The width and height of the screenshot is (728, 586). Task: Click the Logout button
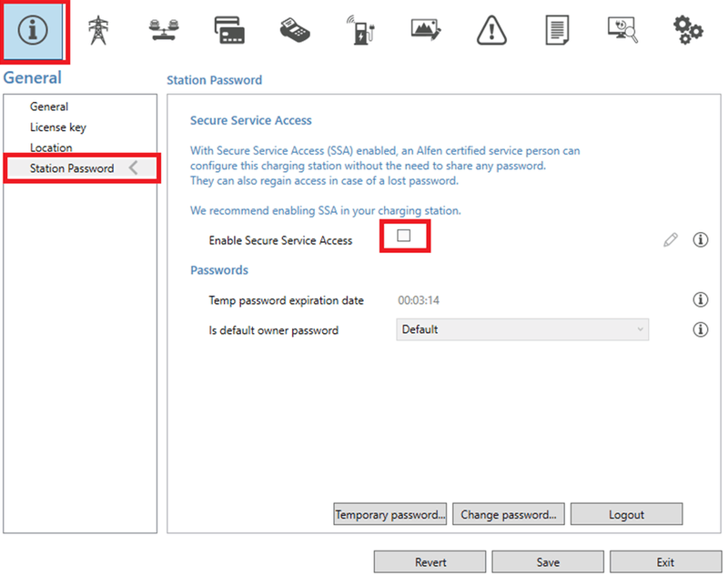(626, 514)
